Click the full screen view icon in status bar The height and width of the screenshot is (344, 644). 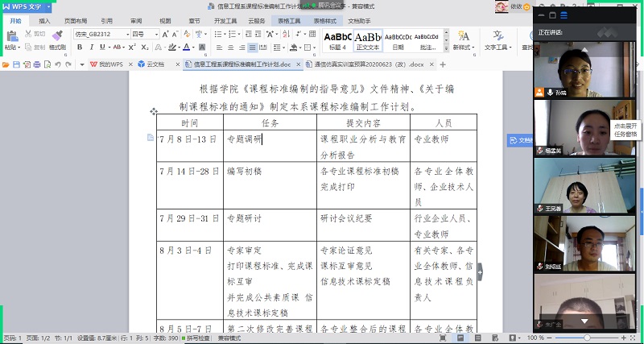click(443, 338)
